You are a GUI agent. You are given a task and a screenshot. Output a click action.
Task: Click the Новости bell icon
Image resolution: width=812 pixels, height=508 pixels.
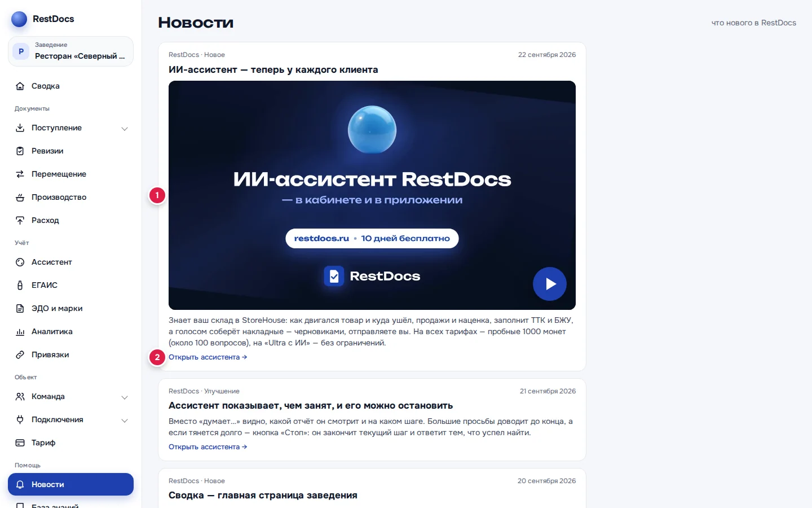click(x=20, y=485)
